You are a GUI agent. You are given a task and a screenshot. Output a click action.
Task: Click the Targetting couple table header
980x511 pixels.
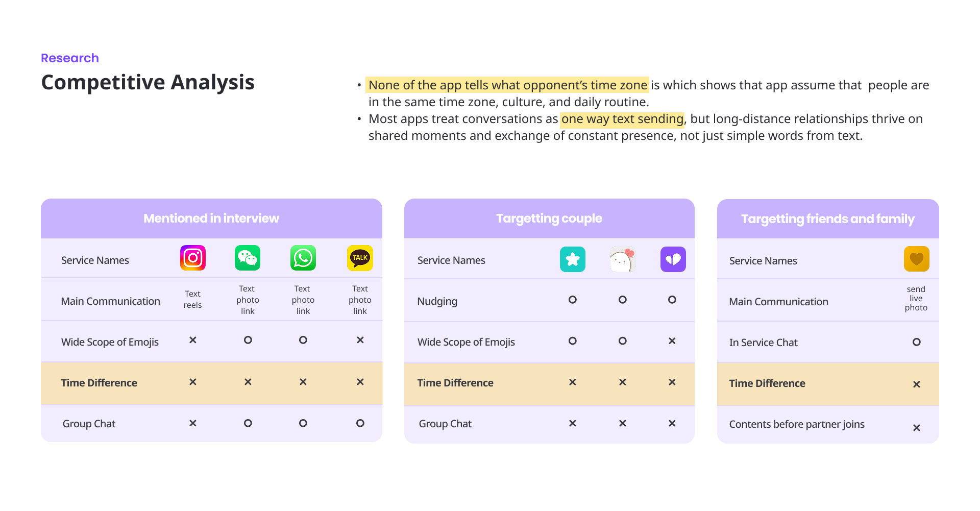click(x=549, y=218)
